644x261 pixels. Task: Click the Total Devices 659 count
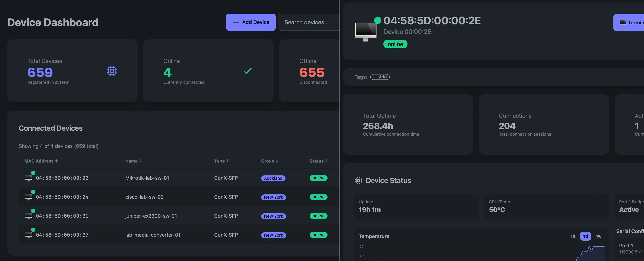coord(40,72)
